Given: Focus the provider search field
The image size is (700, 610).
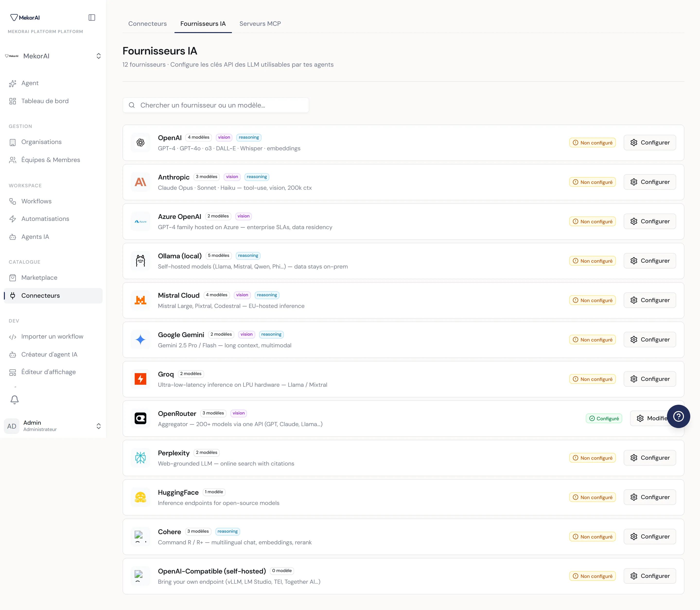Looking at the screenshot, I should (x=216, y=105).
